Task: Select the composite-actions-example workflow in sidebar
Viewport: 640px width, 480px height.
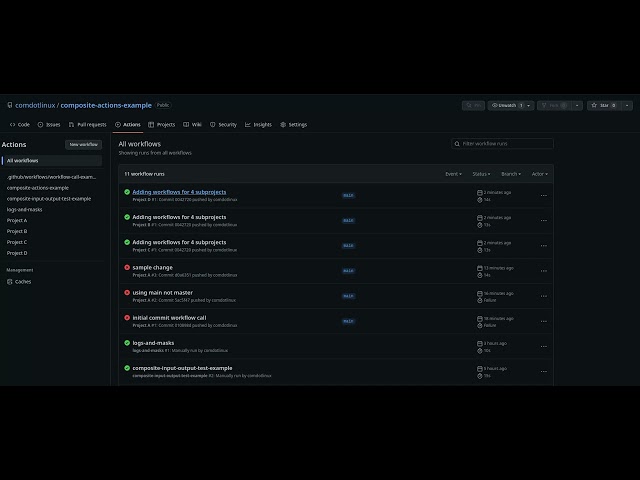Action: coord(38,188)
